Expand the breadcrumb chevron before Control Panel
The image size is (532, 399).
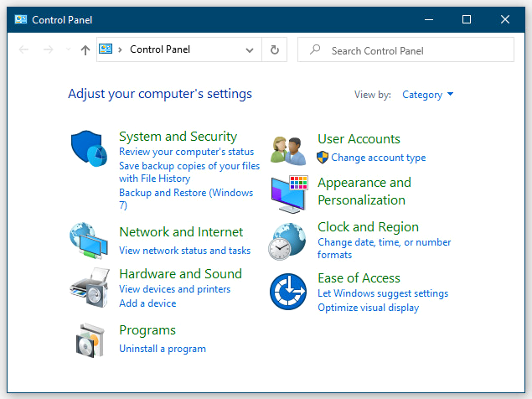pyautogui.click(x=120, y=50)
